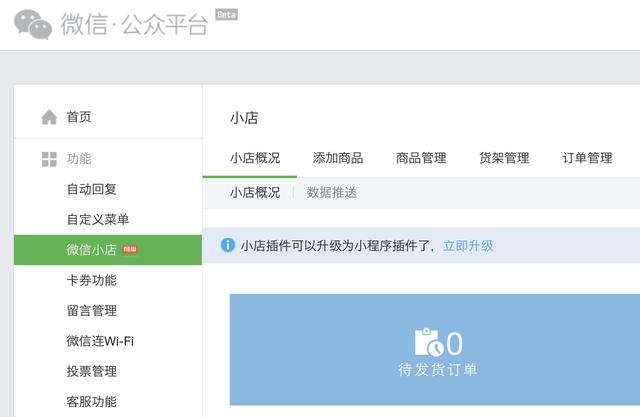Click the NEW badge beside 微信小店
This screenshot has width=640, height=417.
[130, 249]
